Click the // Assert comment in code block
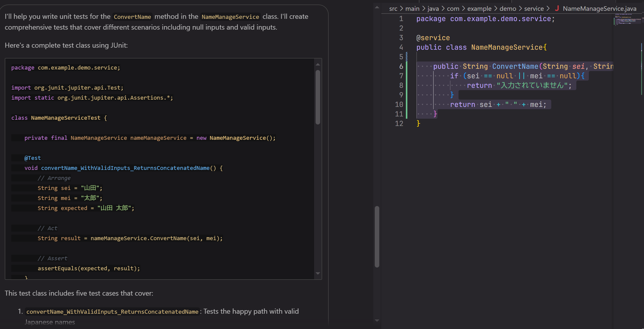644x329 pixels. pos(53,258)
